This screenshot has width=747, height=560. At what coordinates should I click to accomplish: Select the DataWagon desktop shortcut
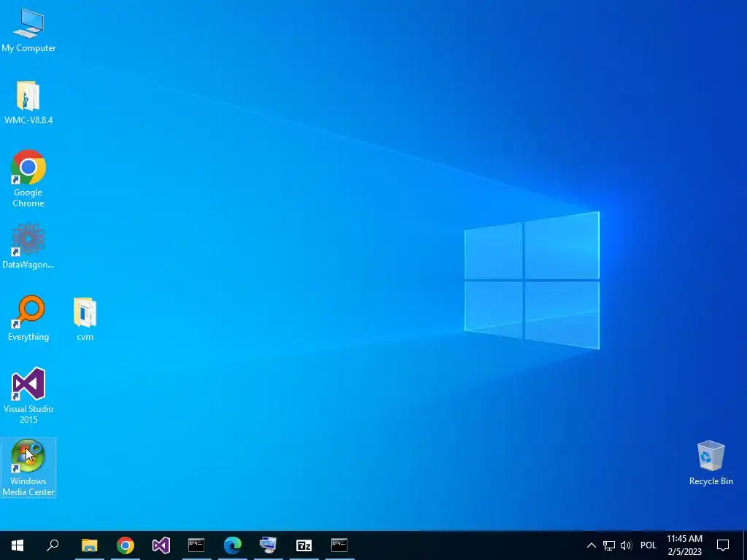coord(28,246)
